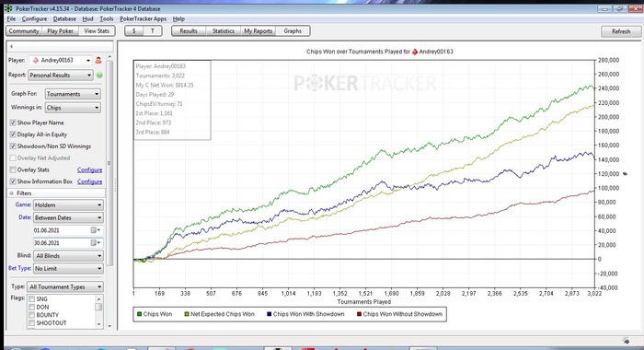Click the Flags list scroll up arrow
644x350 pixels.
click(98, 298)
